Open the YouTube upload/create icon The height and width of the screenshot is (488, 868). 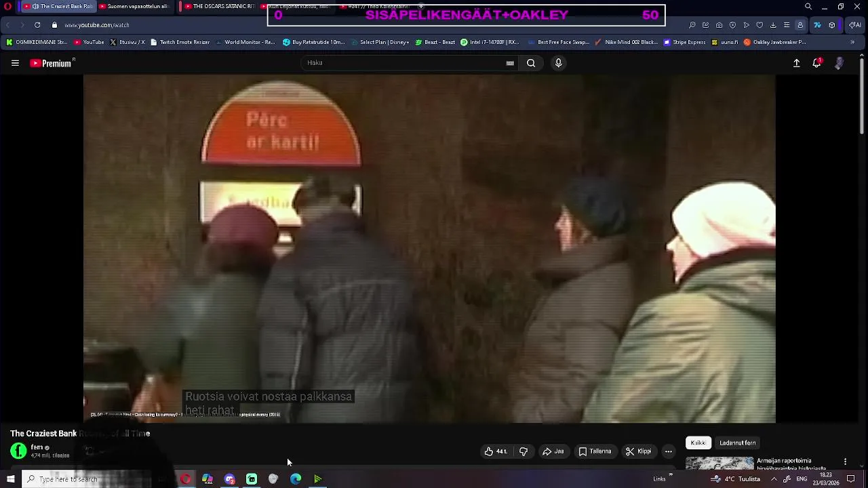click(x=797, y=63)
